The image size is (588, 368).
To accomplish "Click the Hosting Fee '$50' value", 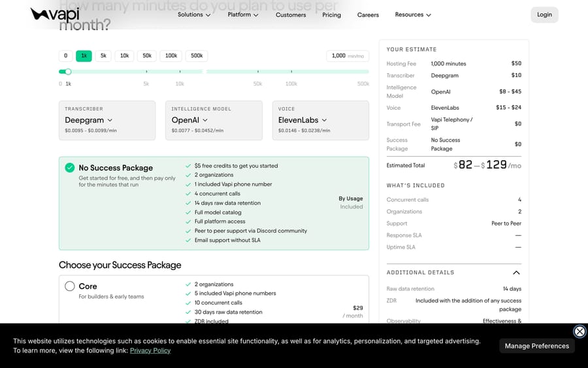I will [516, 63].
